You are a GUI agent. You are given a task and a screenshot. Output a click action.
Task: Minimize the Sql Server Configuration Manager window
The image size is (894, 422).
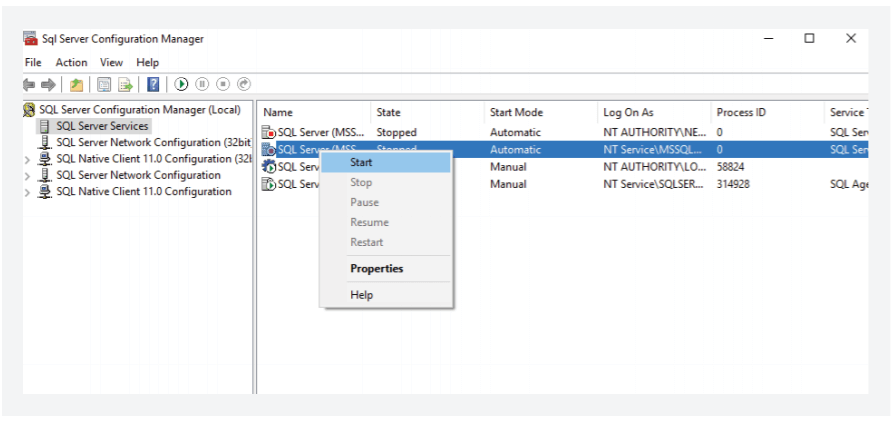tap(769, 38)
